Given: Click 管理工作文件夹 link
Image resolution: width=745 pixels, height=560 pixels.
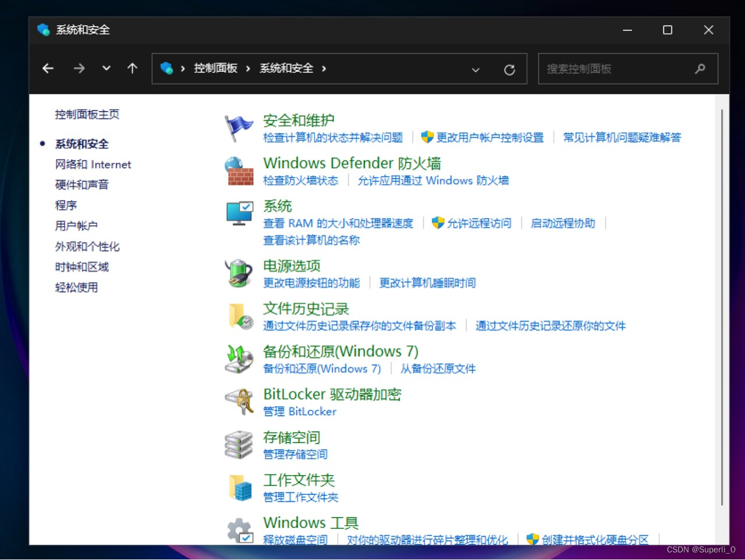Looking at the screenshot, I should point(300,497).
